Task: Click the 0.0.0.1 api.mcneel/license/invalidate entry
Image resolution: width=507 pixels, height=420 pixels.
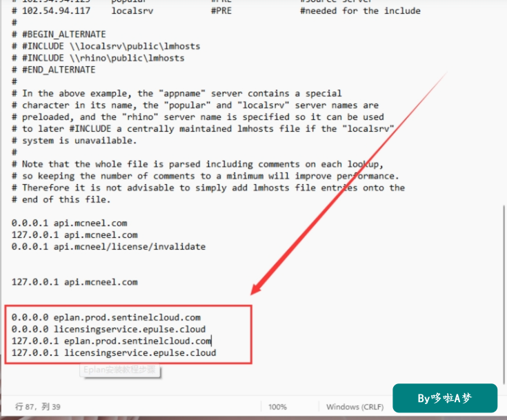Action: [x=109, y=247]
